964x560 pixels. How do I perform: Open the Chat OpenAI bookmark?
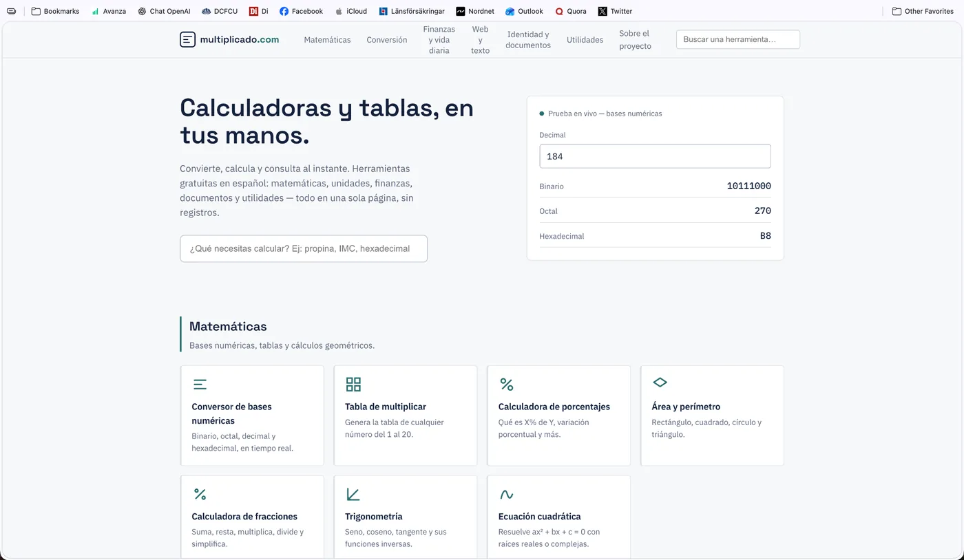[x=164, y=11]
